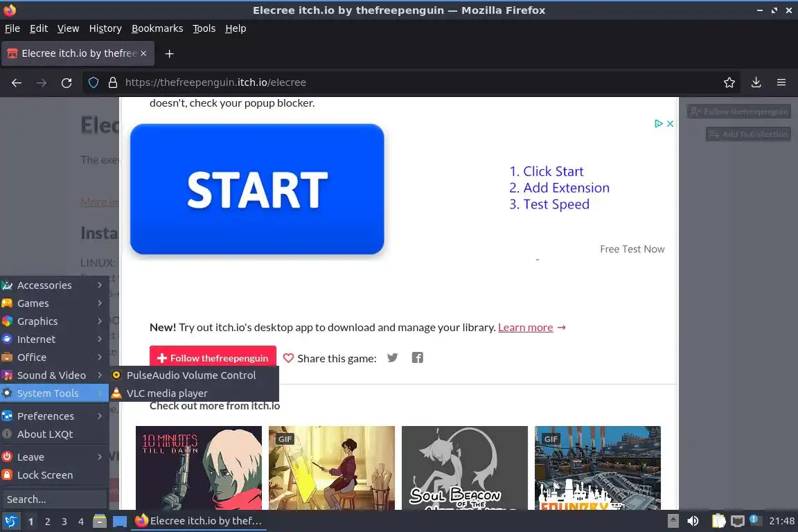Open the Firefox downloads arrow icon
This screenshot has width=798, height=532.
coord(756,82)
